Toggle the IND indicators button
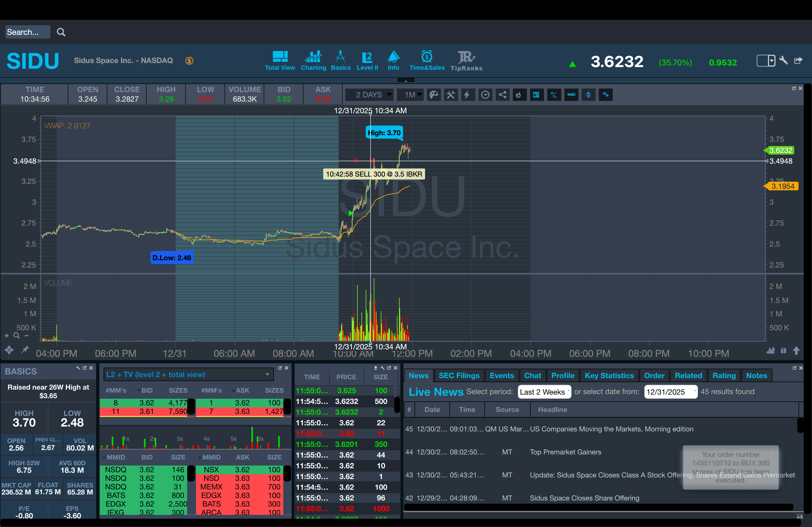This screenshot has height=527, width=812. tap(571, 95)
